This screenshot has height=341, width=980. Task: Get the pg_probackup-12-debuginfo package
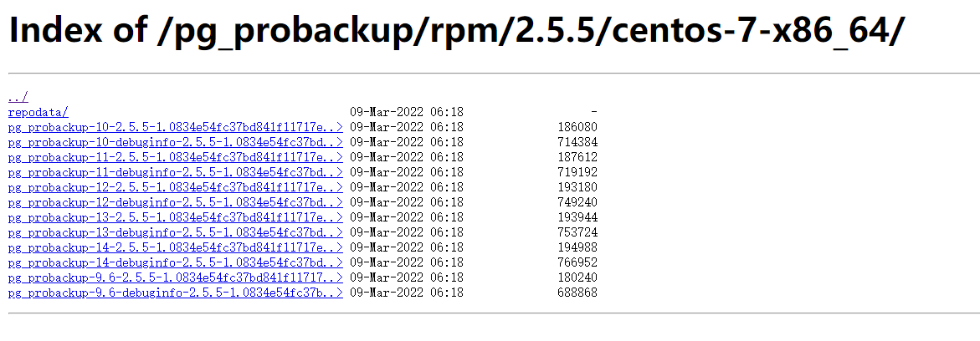(x=176, y=202)
